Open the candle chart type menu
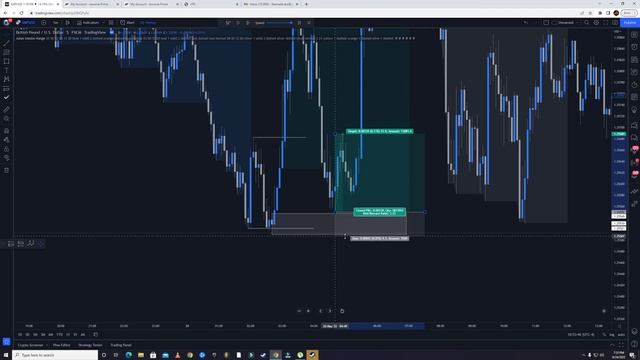640x360 pixels. 68,22
